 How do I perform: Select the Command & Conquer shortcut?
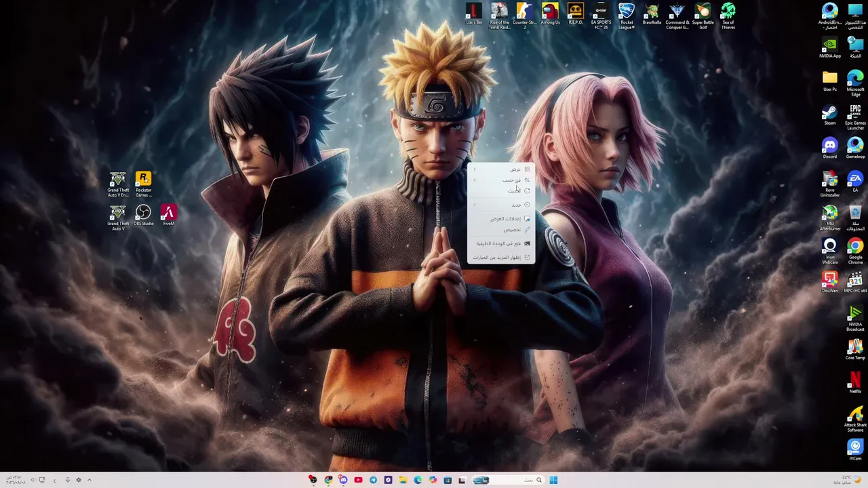(x=677, y=16)
